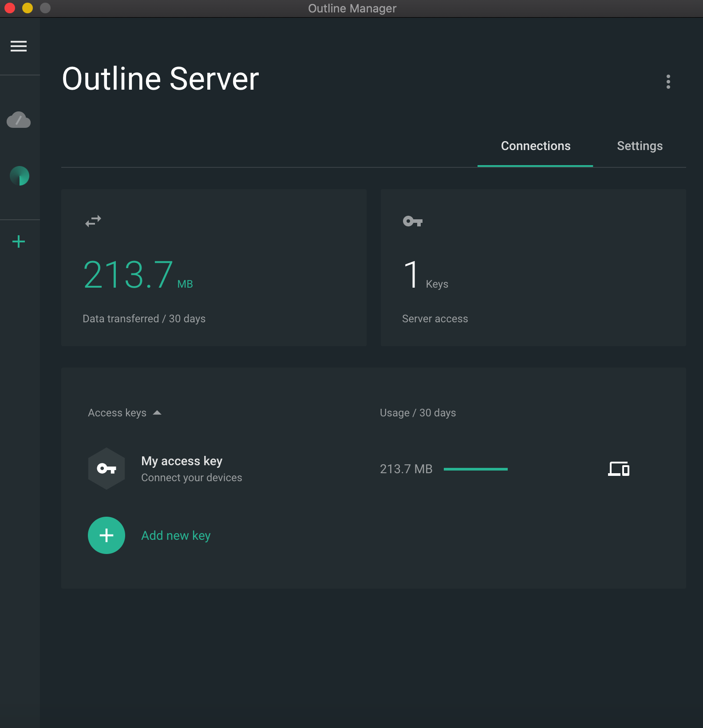Minimize the Outline Manager window
The height and width of the screenshot is (728, 703).
coord(28,8)
